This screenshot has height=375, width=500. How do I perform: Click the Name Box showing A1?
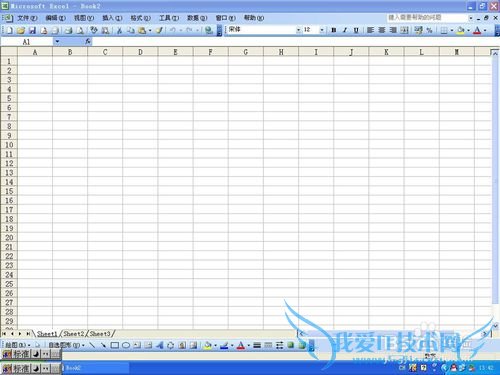coord(27,42)
